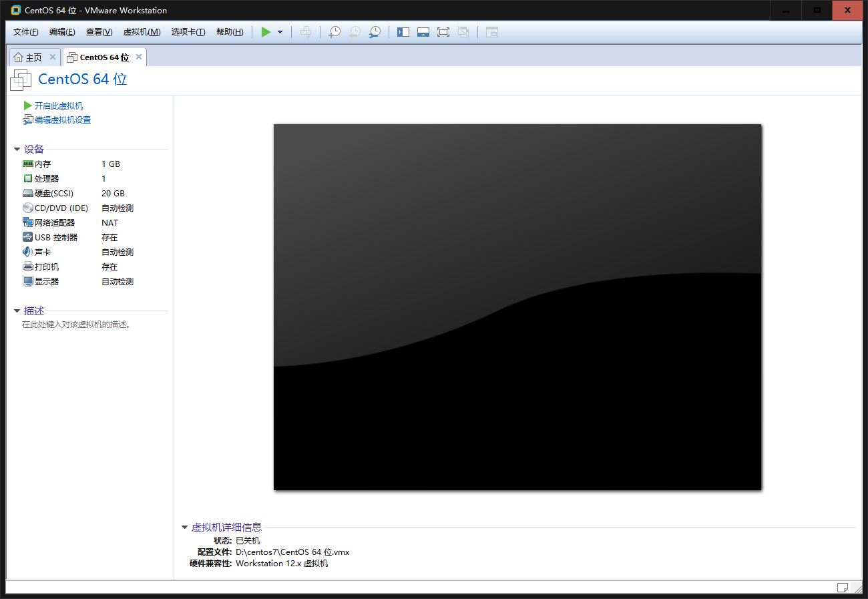
Task: Open the 编辑(E) menu
Action: click(x=62, y=32)
